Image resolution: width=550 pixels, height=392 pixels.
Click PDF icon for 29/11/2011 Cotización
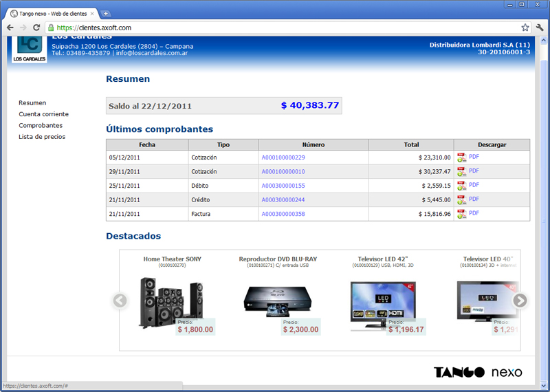[461, 172]
